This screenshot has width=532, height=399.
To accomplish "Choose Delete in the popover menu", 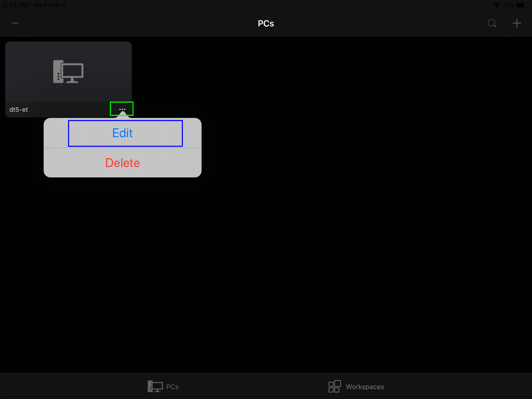I will click(123, 163).
